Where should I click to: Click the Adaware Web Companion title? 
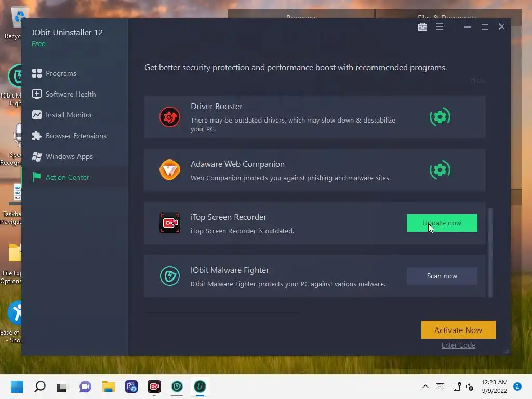pos(237,164)
